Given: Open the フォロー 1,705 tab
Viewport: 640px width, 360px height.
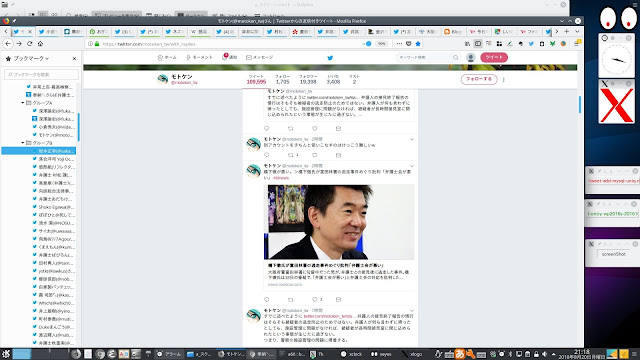Looking at the screenshot, I should point(282,79).
